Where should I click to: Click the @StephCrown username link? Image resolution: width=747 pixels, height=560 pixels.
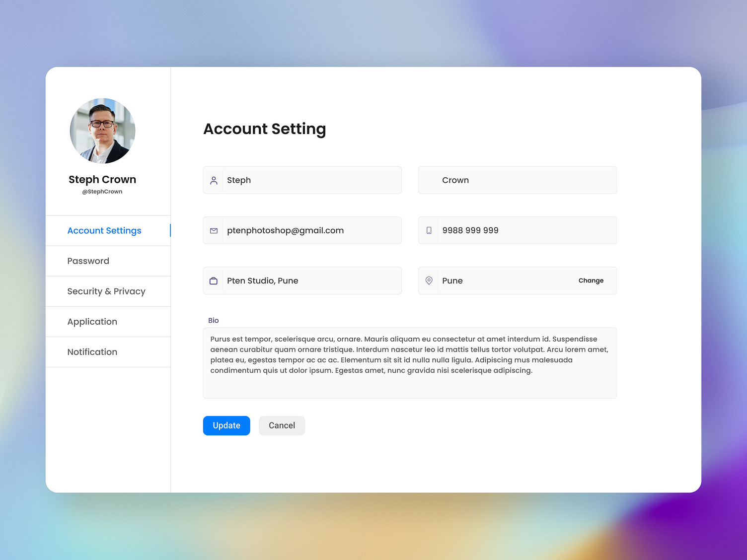click(102, 191)
